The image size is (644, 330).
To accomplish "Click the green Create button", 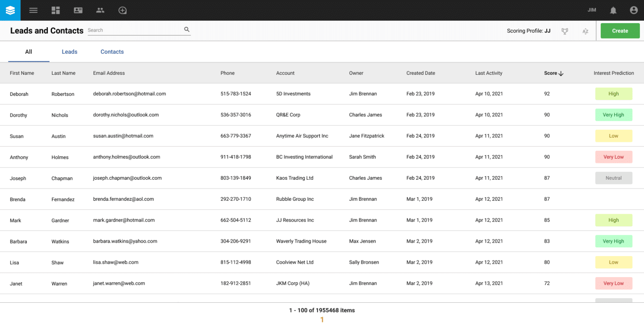I will 620,31.
